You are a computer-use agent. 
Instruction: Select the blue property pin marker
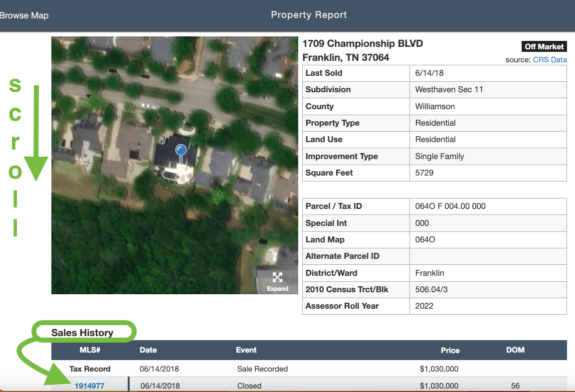click(181, 150)
